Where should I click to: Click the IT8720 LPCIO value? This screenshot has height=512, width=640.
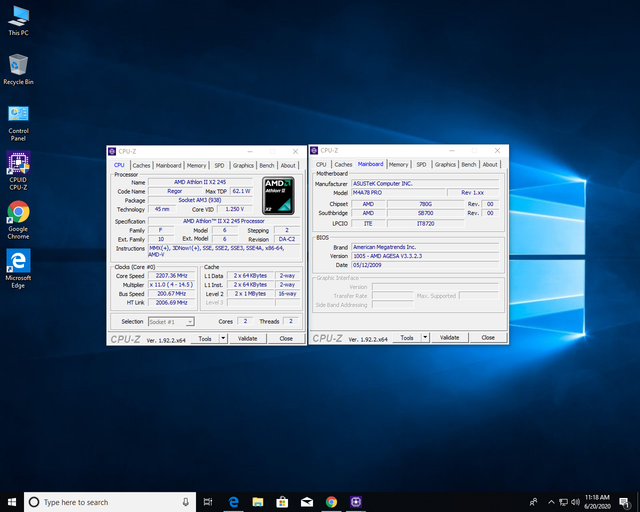click(x=425, y=224)
